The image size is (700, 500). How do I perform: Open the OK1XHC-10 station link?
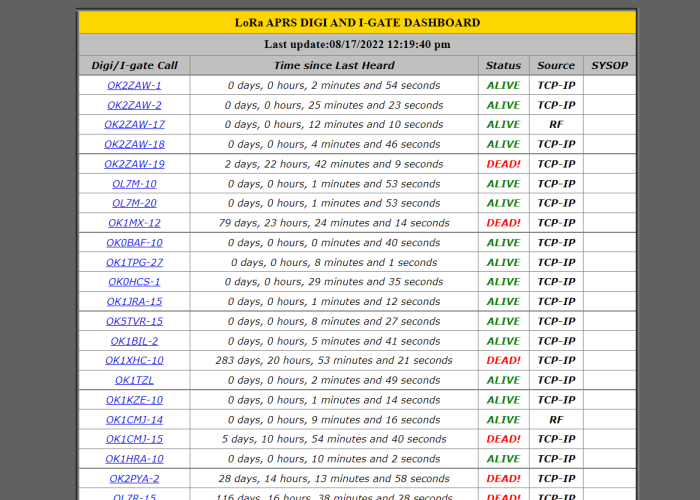click(x=134, y=361)
